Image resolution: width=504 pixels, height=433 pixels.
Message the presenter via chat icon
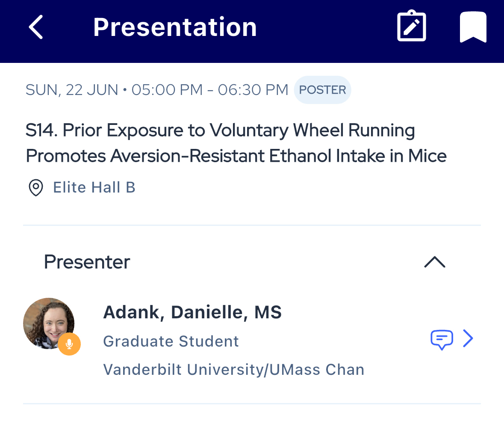tap(441, 339)
